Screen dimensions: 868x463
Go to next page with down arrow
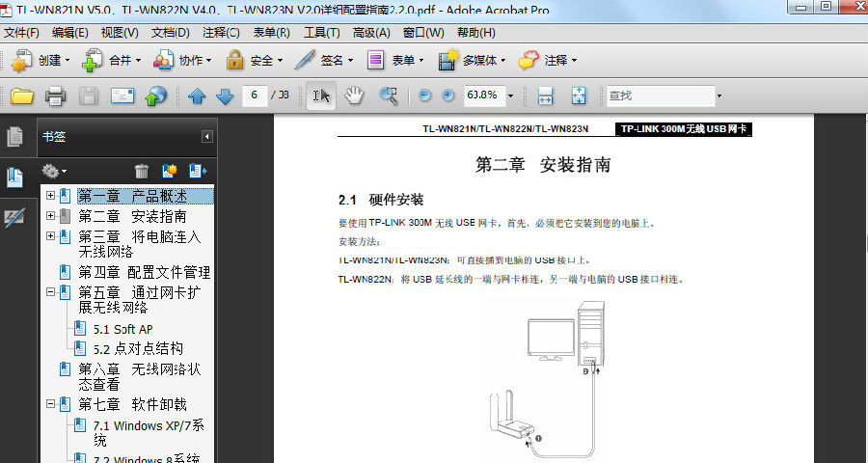coord(225,96)
